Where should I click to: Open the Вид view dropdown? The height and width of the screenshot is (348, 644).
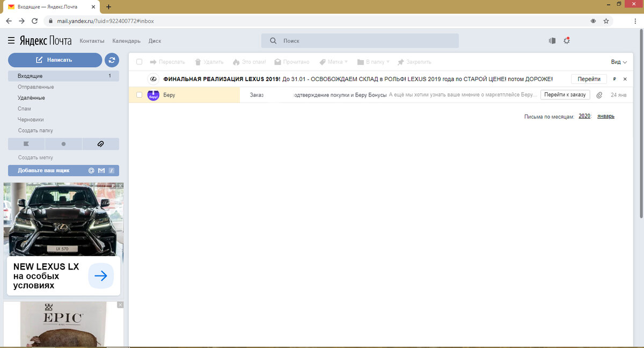pyautogui.click(x=619, y=62)
